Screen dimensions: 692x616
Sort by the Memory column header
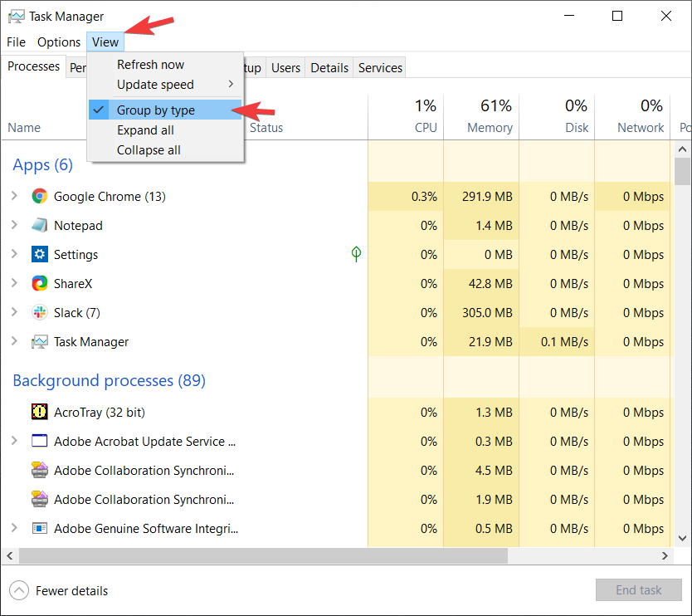(481, 117)
